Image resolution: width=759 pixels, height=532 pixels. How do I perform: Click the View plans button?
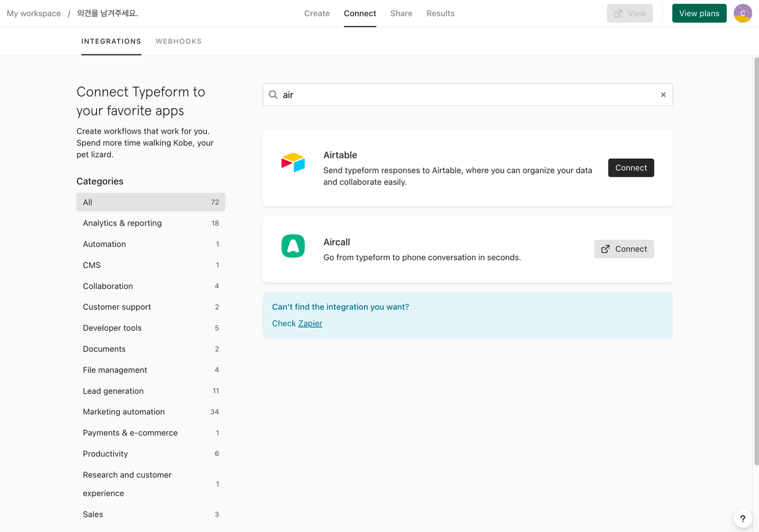click(699, 13)
